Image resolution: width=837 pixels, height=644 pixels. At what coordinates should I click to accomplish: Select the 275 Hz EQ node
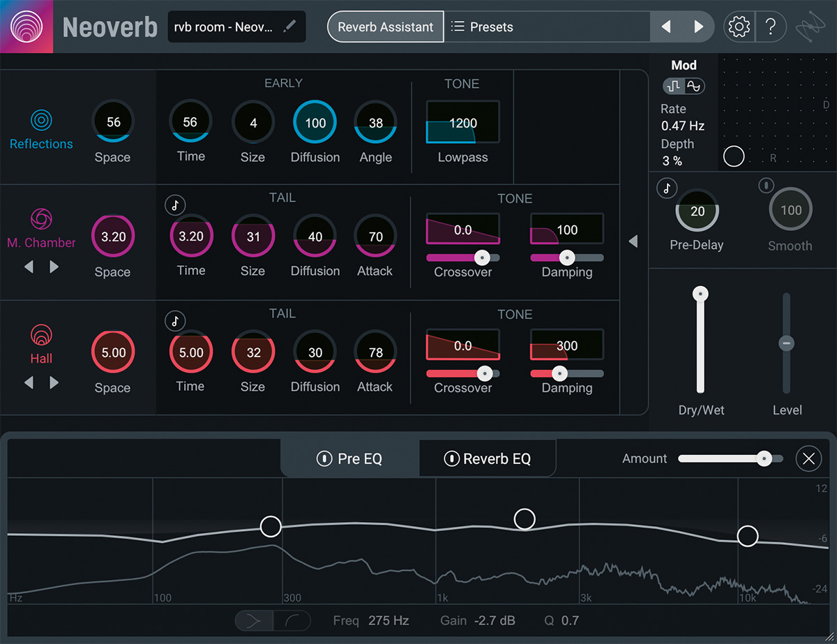(x=271, y=526)
